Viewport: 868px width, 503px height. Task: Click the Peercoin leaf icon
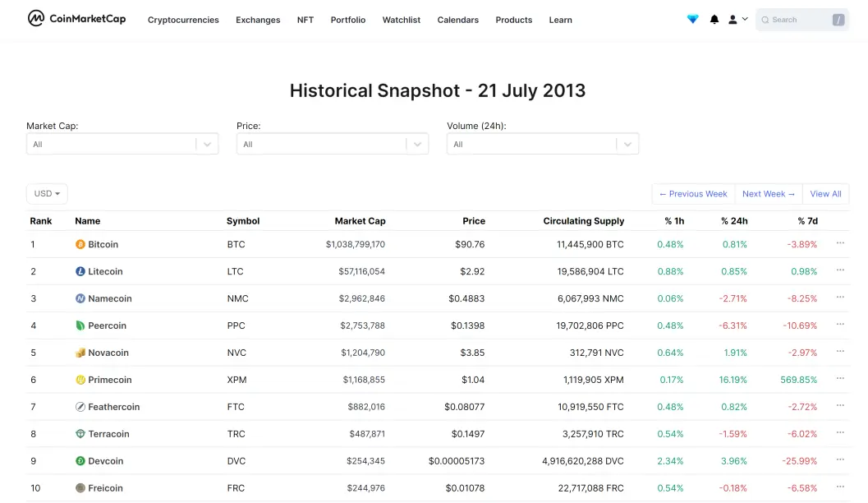(x=80, y=325)
